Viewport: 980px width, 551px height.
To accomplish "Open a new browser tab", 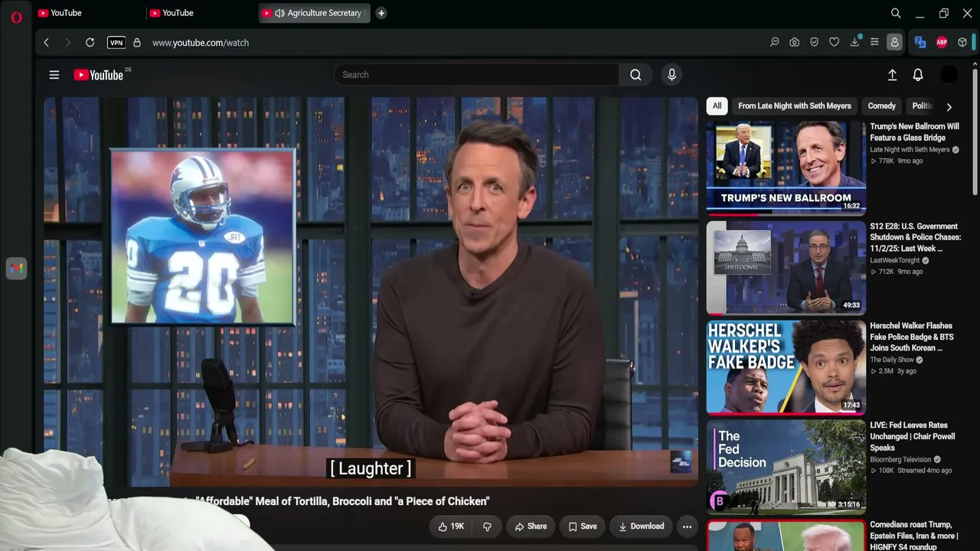I will coord(381,13).
